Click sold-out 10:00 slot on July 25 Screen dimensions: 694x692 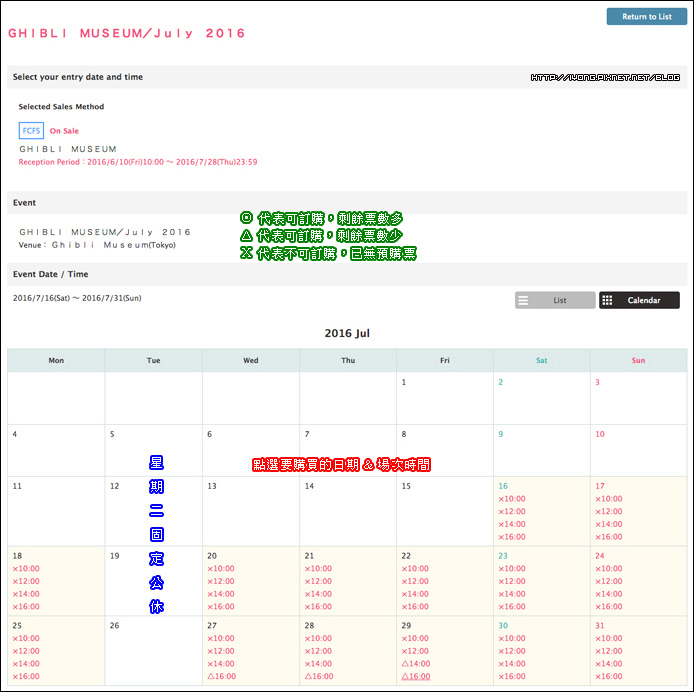click(26, 638)
